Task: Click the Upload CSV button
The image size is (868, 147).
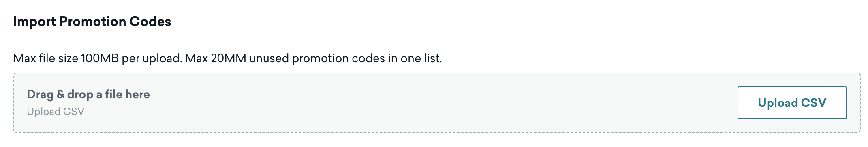Action: [792, 103]
